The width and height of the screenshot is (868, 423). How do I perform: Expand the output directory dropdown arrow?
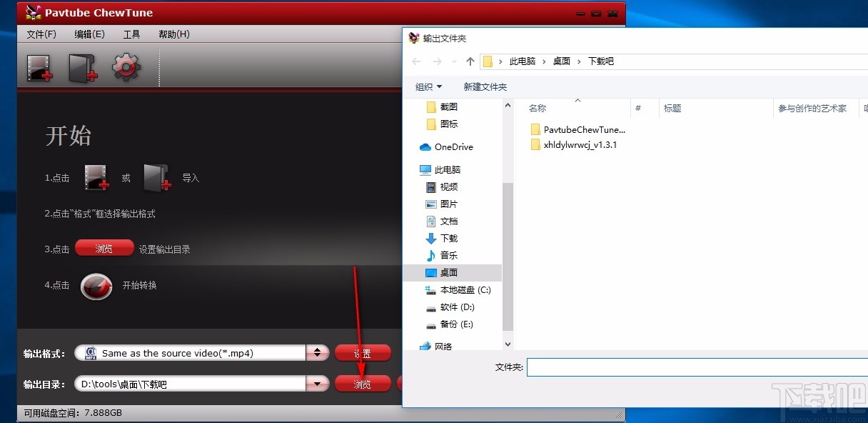pyautogui.click(x=317, y=384)
